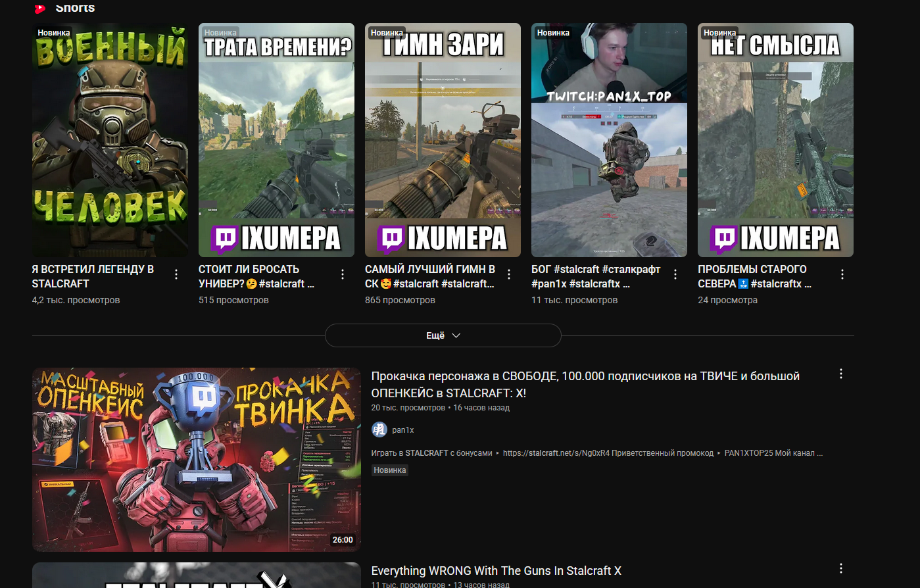Viewport: 920px width, 588px height.
Task: Open options menu for 'САМЫЙ ЛУЧШИЙ ГИМН' short
Action: pos(509,274)
